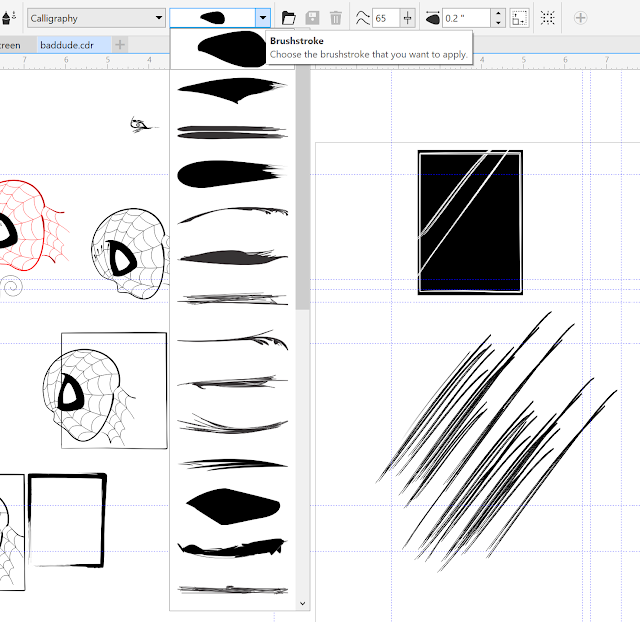Open the smoothing slider button
This screenshot has height=622, width=640.
407,18
